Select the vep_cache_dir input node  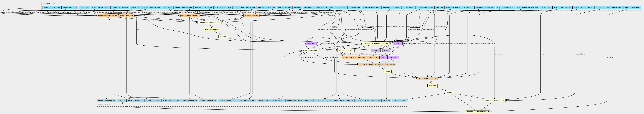(x=408, y=8)
